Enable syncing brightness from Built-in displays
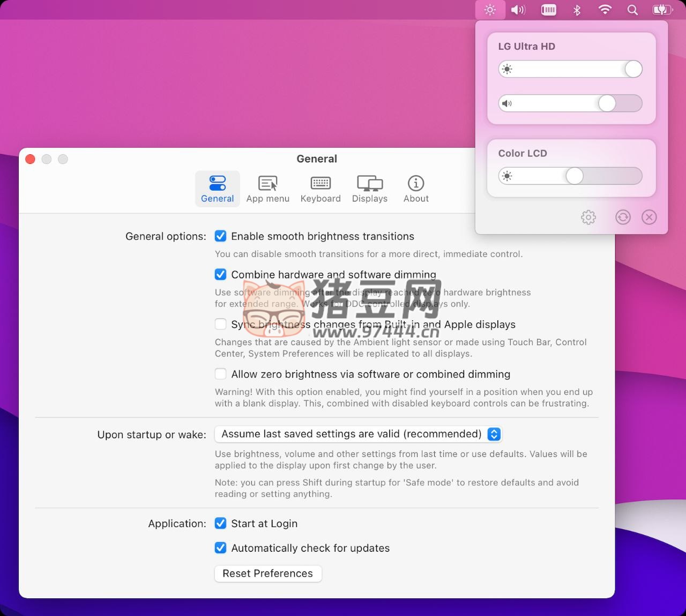Screen dimensions: 686x616 (220, 324)
